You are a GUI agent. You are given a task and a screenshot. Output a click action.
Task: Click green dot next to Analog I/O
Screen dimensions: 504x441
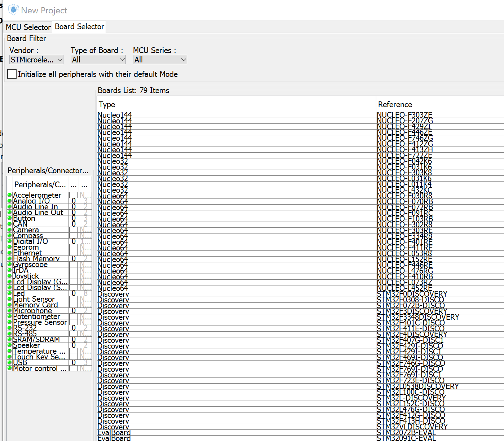(10, 201)
